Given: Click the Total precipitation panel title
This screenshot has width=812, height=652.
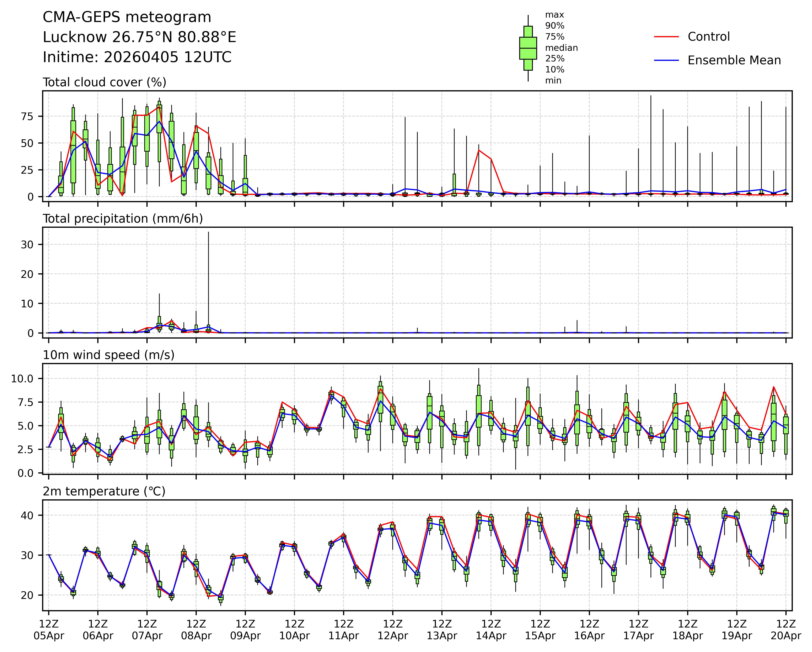Looking at the screenshot, I should 123,219.
